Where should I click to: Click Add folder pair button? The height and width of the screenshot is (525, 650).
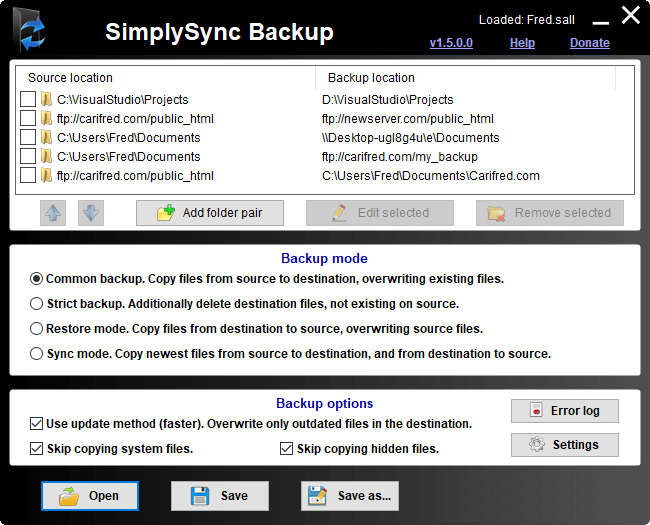[x=210, y=213]
